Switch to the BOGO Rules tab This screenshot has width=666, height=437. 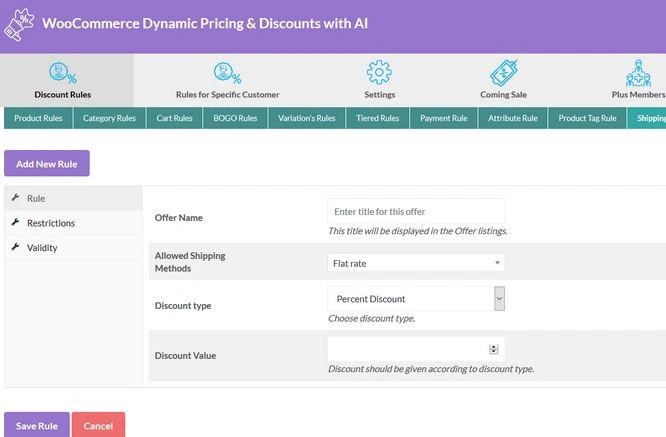[235, 118]
